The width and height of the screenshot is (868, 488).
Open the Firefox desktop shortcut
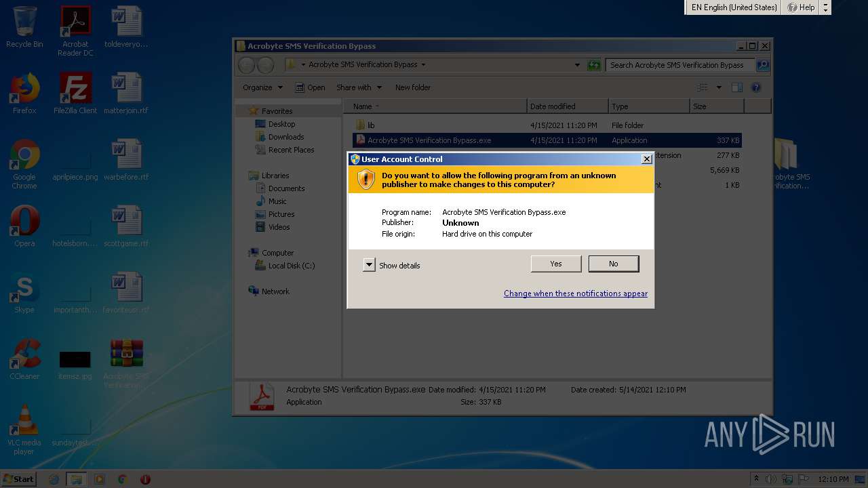[x=24, y=94]
